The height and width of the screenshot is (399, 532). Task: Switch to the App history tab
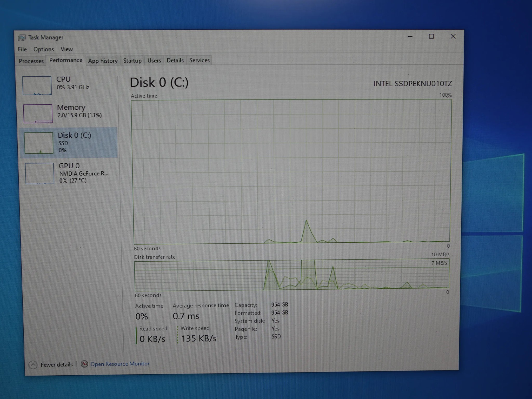point(103,61)
